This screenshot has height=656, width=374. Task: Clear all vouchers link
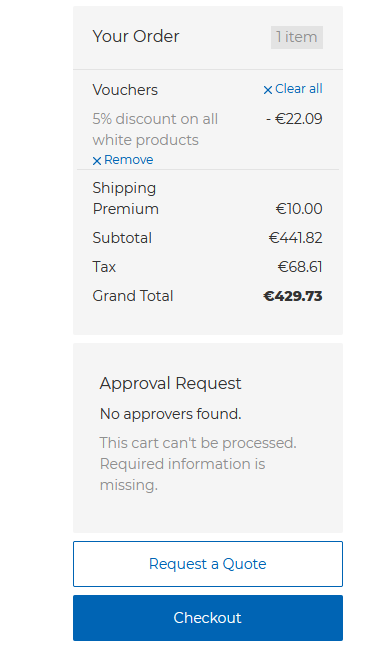click(x=293, y=89)
